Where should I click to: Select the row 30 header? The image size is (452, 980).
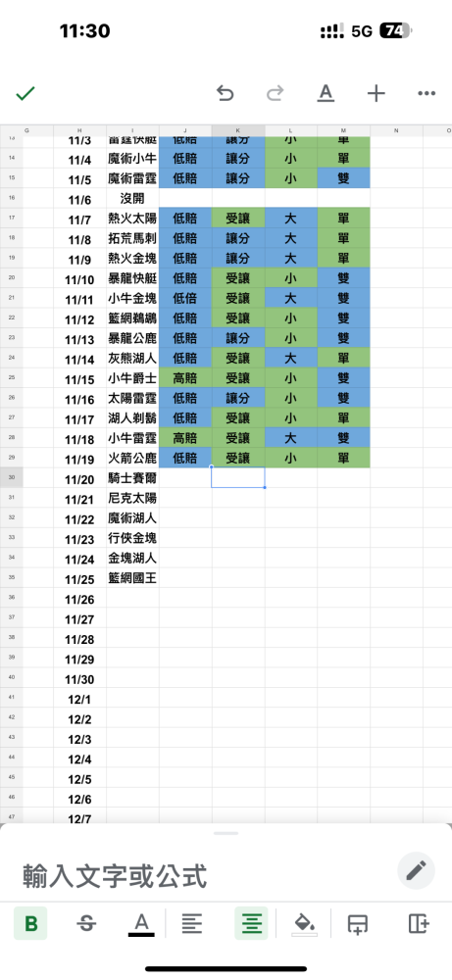click(11, 477)
